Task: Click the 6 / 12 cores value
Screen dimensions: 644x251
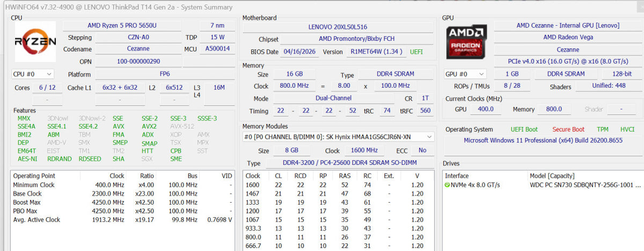Action: coord(47,88)
